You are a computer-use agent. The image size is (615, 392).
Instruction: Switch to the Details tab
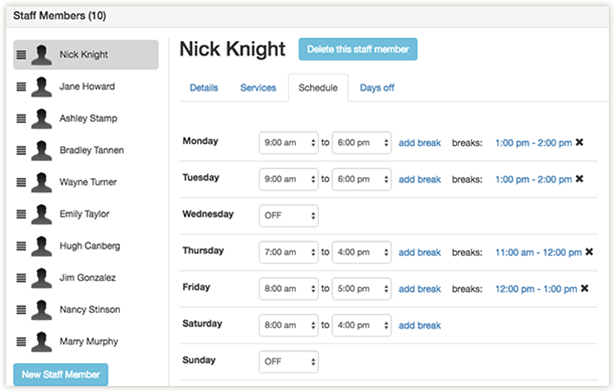pos(204,88)
